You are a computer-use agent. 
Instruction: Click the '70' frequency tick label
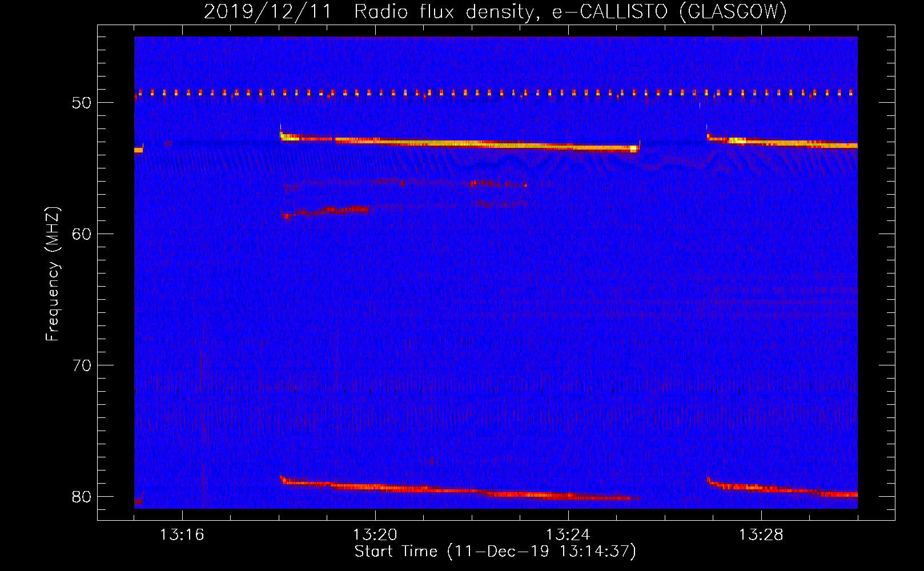(82, 365)
